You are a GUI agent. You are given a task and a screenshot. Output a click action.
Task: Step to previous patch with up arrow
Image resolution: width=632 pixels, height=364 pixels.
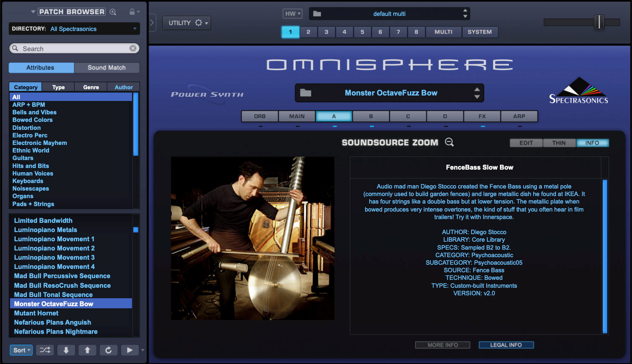(87, 350)
